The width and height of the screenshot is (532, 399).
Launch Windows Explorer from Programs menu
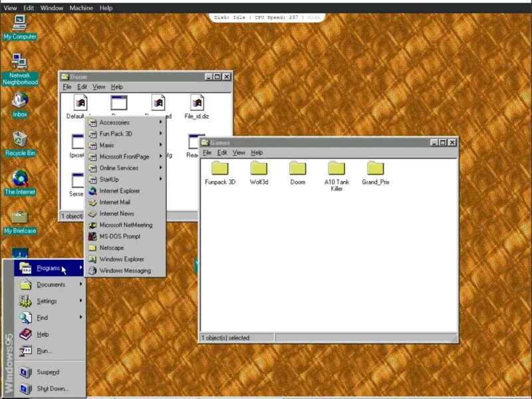point(125,259)
